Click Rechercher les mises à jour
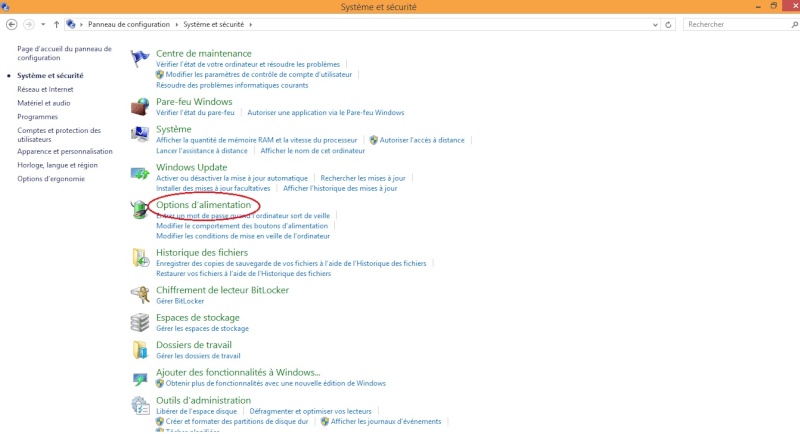This screenshot has height=434, width=800. click(x=363, y=178)
